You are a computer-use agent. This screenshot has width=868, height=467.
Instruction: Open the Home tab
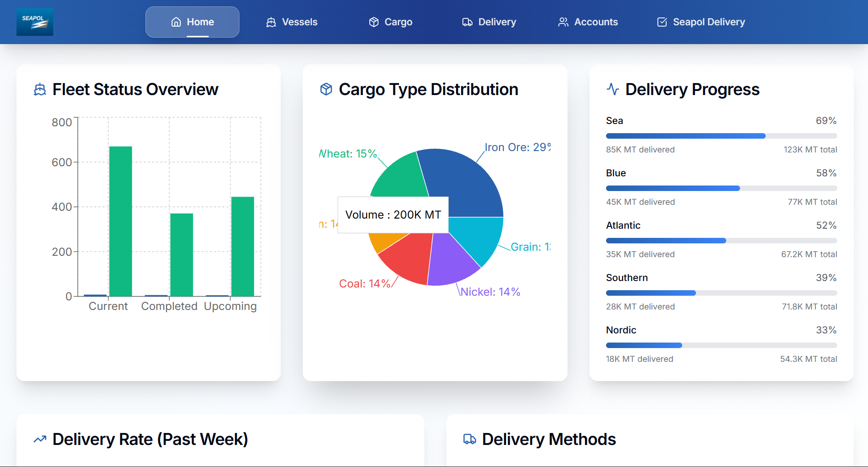[192, 22]
